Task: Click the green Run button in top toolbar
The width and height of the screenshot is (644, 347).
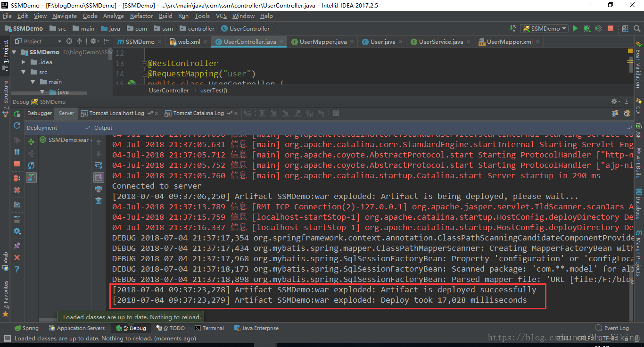Action: click(575, 28)
